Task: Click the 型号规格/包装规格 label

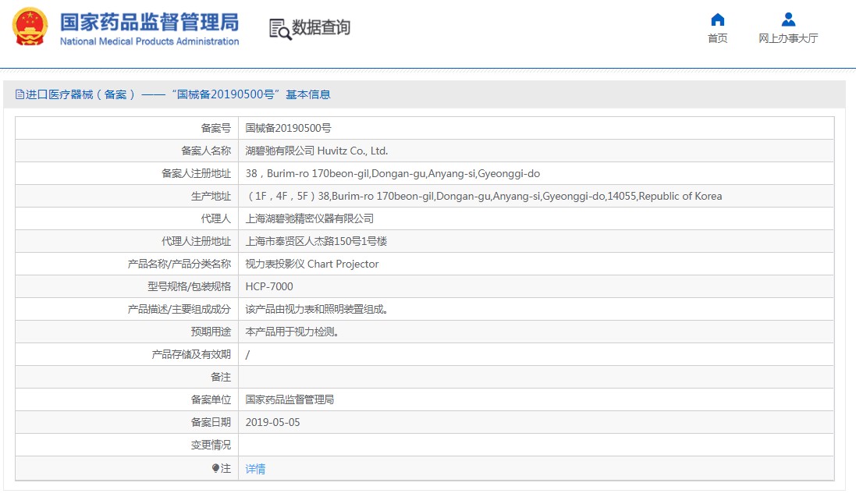Action: point(189,286)
